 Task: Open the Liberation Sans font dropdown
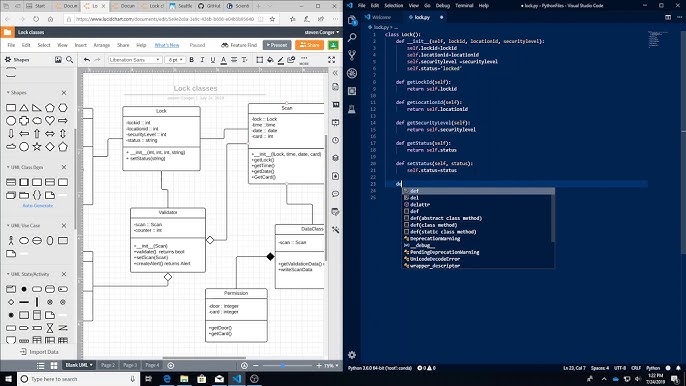(135, 60)
